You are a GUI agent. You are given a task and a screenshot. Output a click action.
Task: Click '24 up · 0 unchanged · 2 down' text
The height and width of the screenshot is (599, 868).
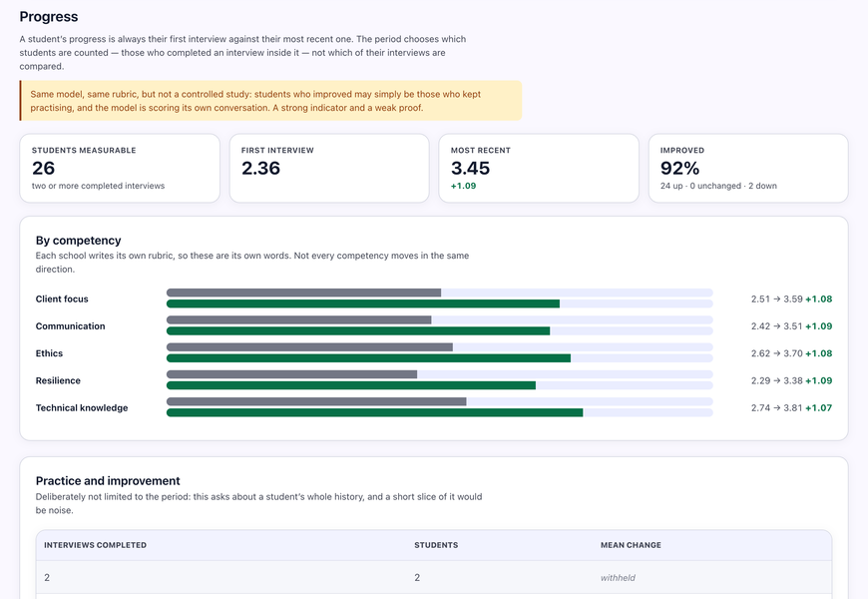point(718,186)
